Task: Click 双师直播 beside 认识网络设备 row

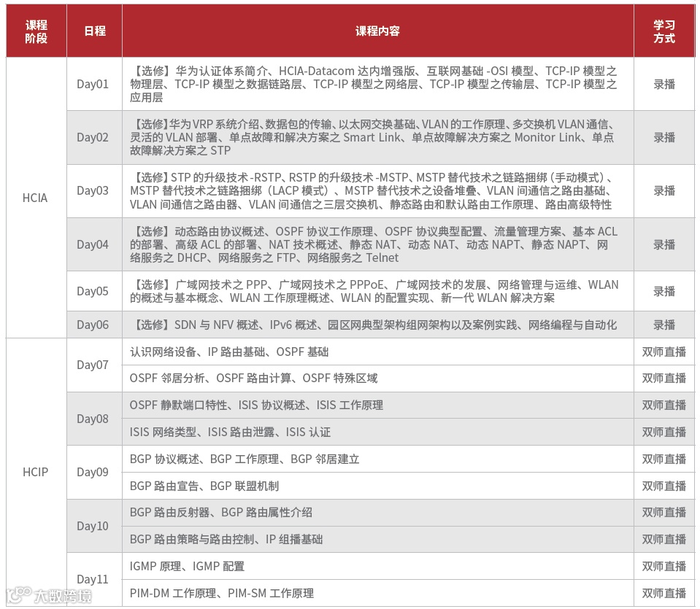Action: pyautogui.click(x=664, y=352)
